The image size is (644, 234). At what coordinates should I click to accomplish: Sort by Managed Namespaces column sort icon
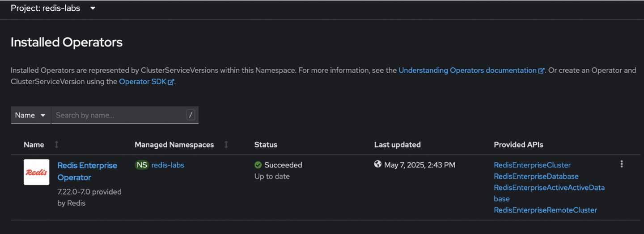click(226, 145)
